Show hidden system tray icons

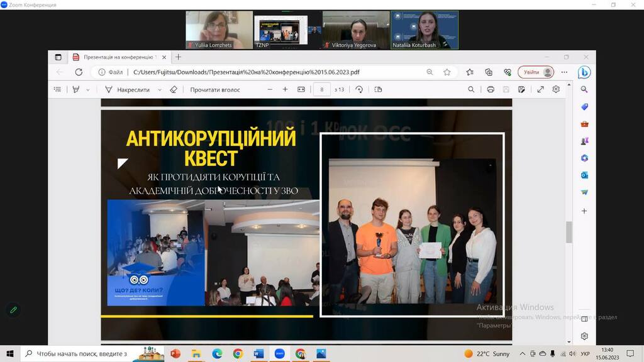click(522, 354)
